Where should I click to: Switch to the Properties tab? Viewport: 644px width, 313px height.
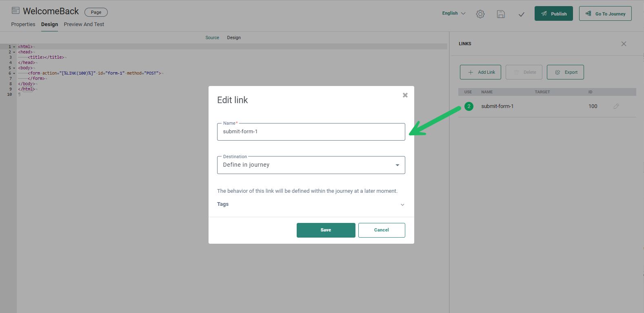23,24
